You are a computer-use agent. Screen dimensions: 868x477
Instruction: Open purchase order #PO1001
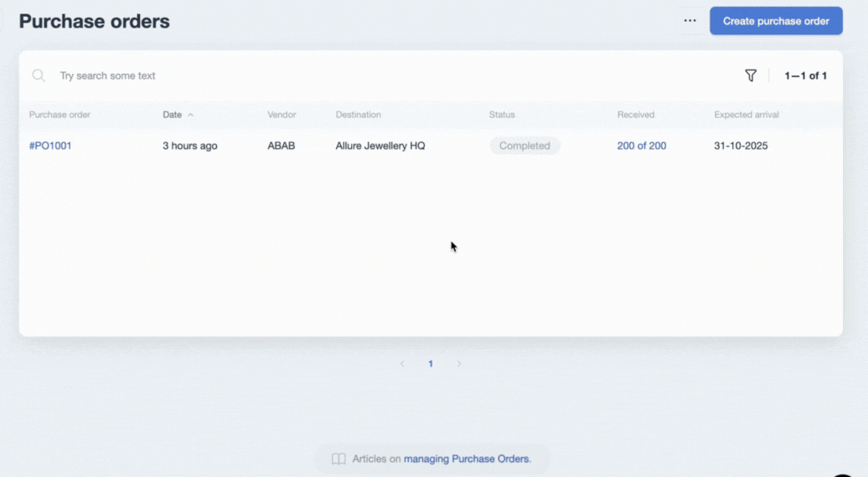[x=50, y=146]
